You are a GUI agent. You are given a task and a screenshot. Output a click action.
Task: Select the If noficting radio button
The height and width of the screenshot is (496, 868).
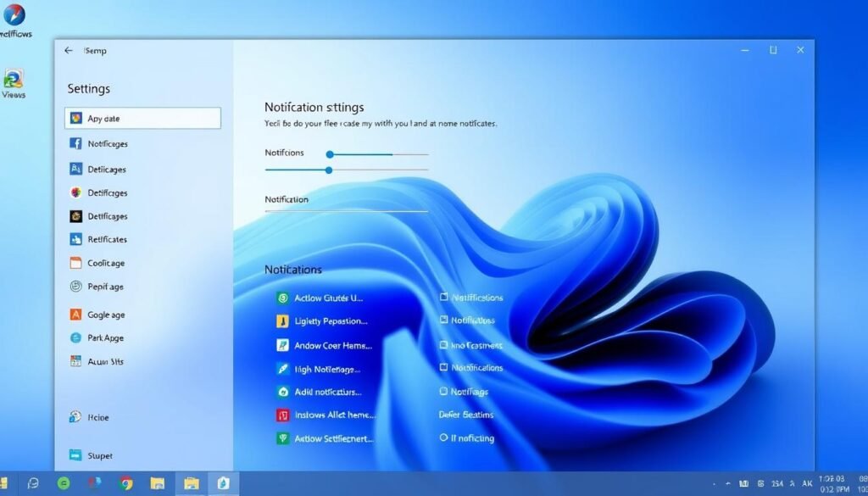[x=443, y=438]
